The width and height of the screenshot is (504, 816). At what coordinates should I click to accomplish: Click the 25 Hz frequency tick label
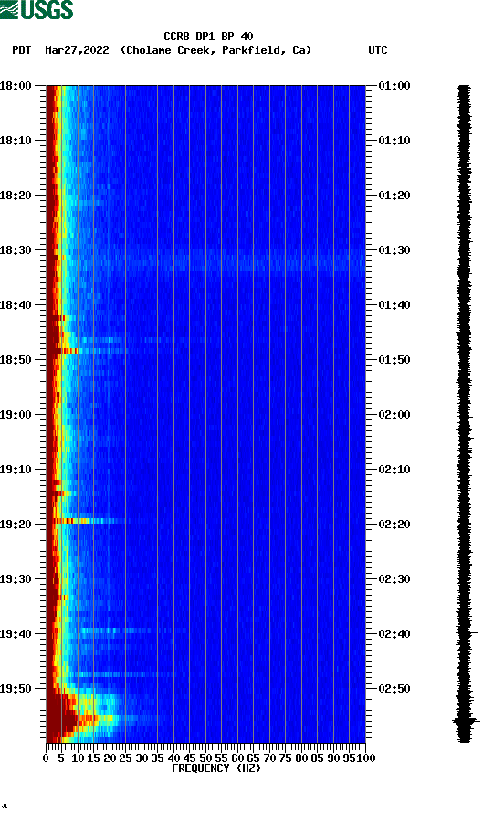125,758
